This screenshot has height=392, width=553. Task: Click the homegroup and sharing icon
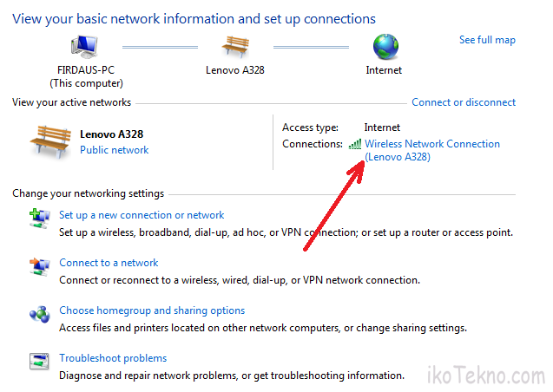[39, 314]
